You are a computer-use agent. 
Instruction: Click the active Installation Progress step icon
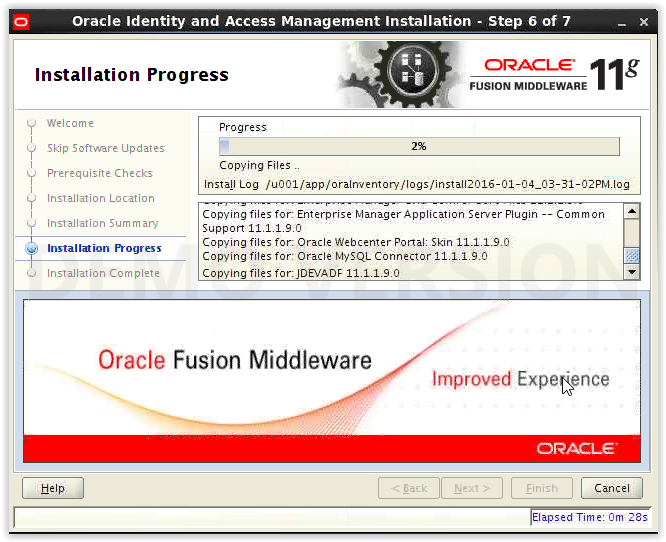click(31, 248)
